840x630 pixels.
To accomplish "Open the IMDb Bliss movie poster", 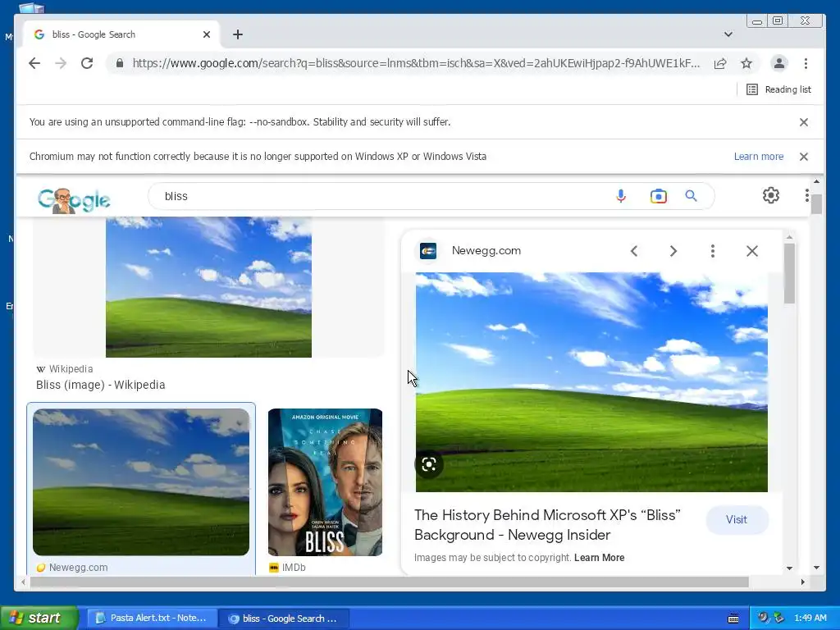I will (x=325, y=482).
